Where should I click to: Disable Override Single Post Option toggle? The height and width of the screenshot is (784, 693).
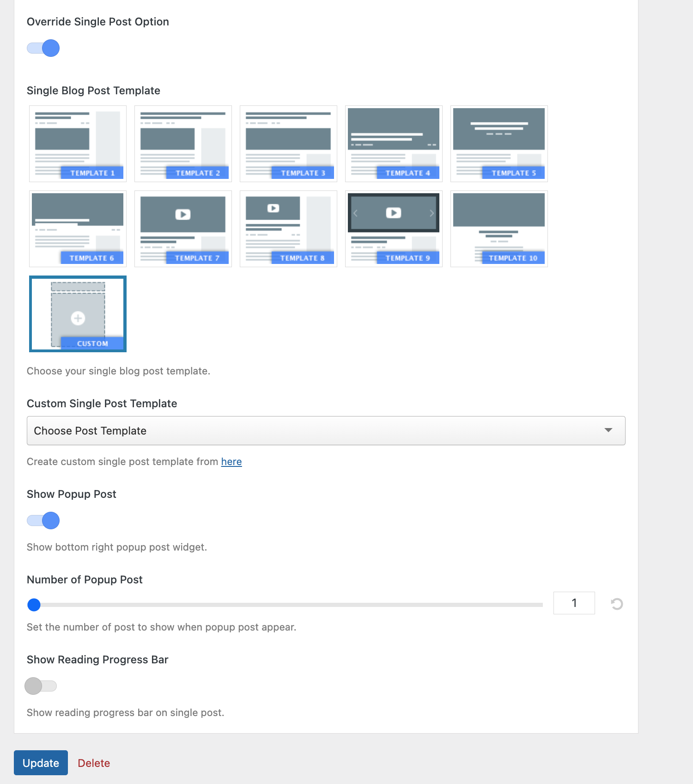pyautogui.click(x=43, y=48)
